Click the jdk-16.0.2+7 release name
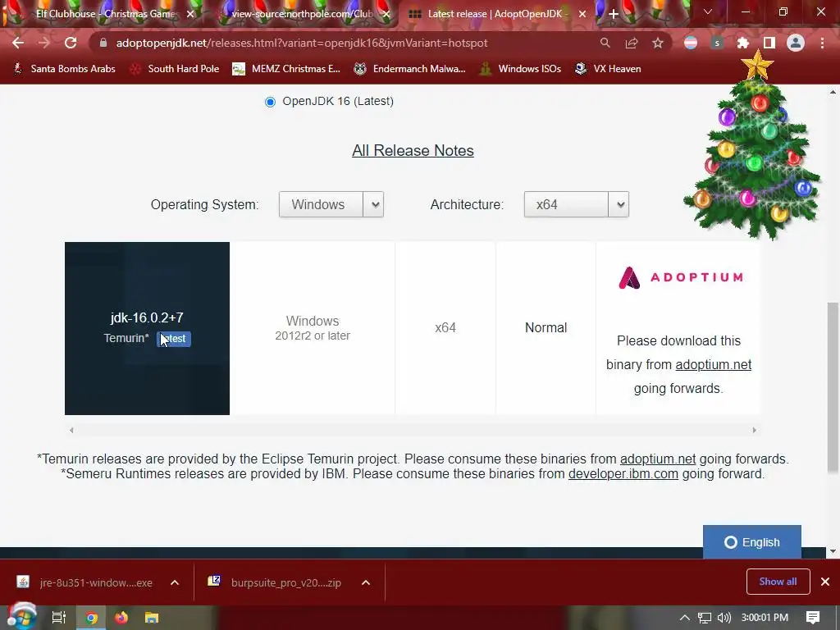Image resolution: width=840 pixels, height=630 pixels. click(147, 317)
